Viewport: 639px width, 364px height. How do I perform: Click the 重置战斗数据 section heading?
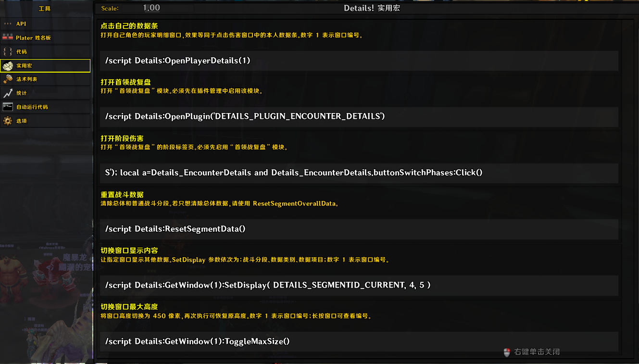click(x=122, y=195)
